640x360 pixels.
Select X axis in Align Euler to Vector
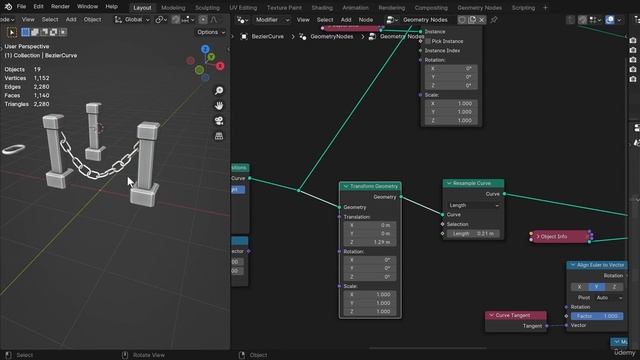(x=579, y=287)
